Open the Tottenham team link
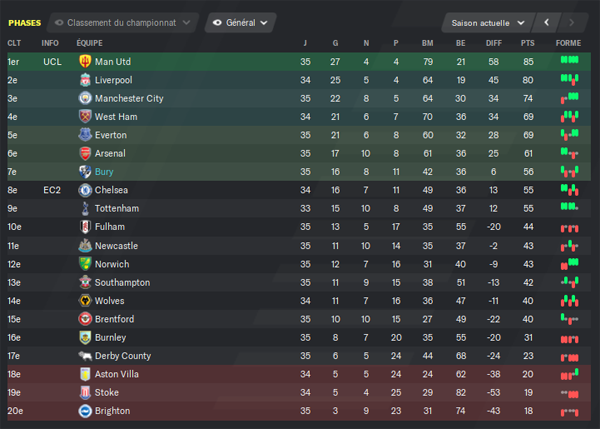 (x=117, y=208)
